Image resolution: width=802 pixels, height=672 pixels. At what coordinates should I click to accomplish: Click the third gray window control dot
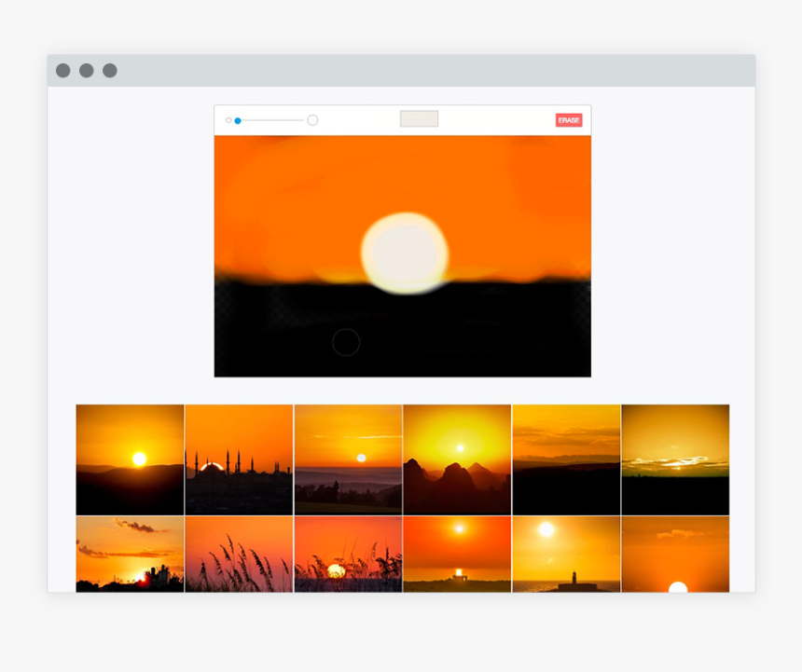110,71
